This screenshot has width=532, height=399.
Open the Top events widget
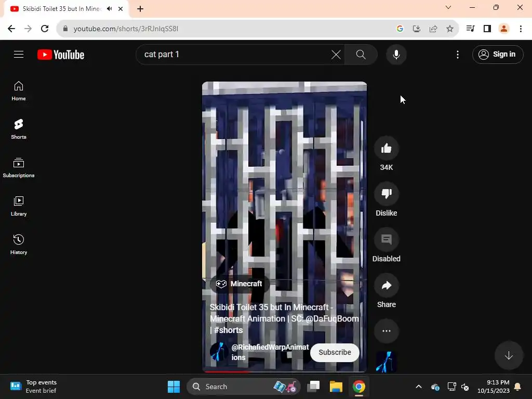[x=34, y=387]
